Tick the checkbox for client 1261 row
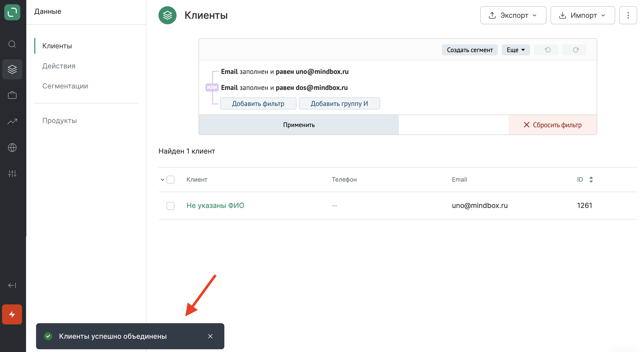The height and width of the screenshot is (352, 644). (x=171, y=206)
